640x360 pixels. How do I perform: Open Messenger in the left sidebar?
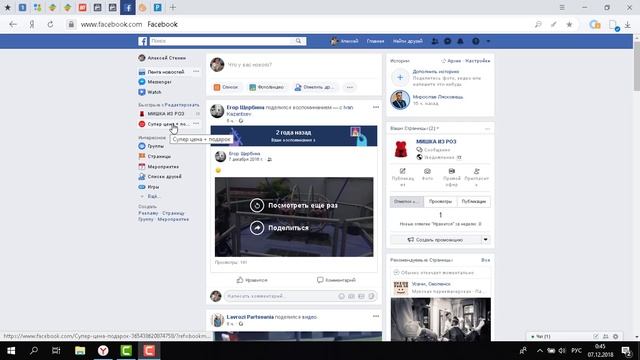click(x=160, y=82)
